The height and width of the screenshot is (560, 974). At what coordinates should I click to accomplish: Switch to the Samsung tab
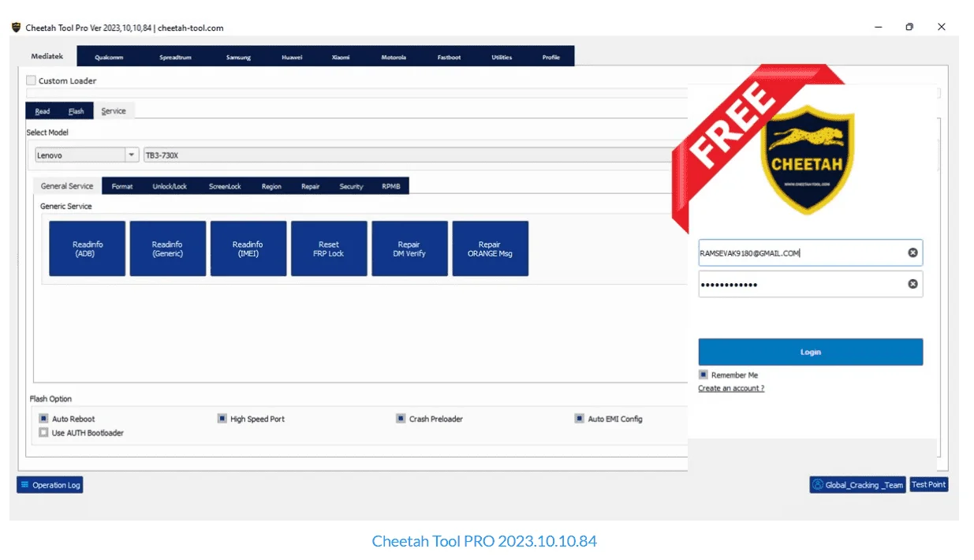coord(238,57)
